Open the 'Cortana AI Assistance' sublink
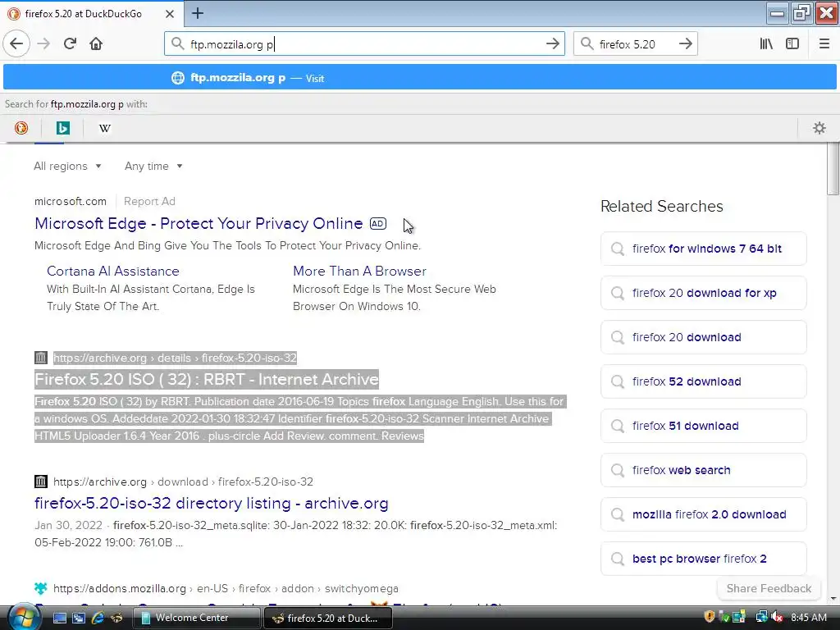 113,271
